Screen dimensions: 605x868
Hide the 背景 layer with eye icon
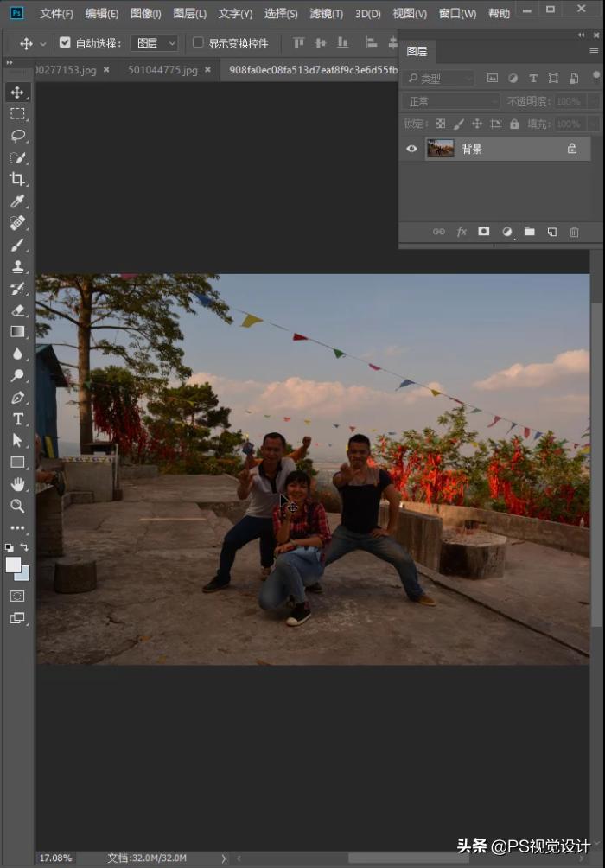[411, 149]
